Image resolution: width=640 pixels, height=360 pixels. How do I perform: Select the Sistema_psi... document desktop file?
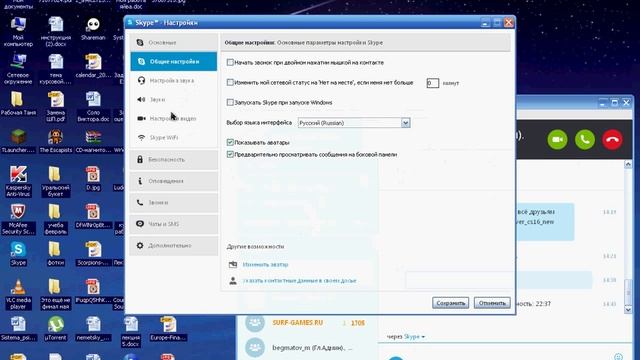click(x=18, y=329)
